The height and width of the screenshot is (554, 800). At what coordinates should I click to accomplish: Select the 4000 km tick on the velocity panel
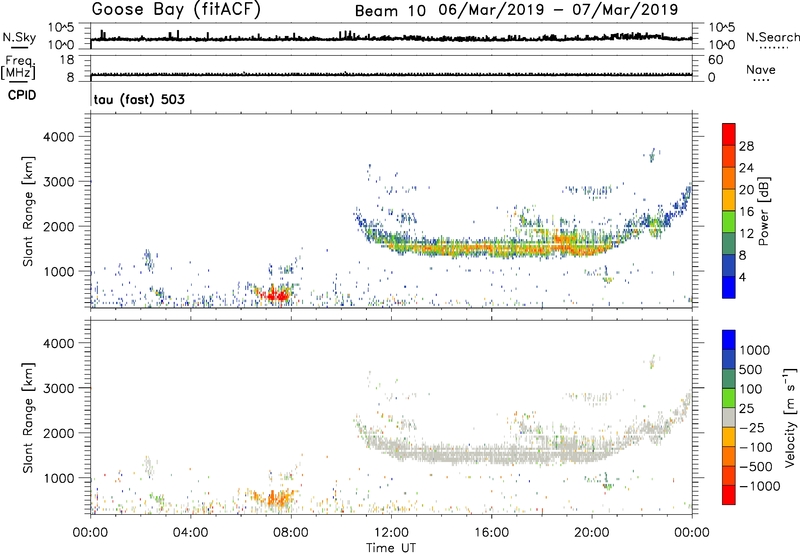[x=58, y=343]
